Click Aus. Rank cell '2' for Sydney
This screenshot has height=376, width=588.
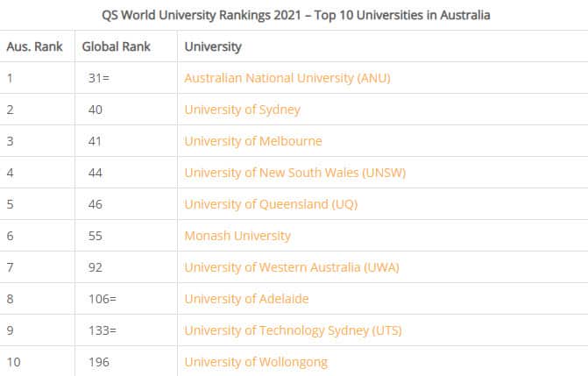tap(11, 110)
